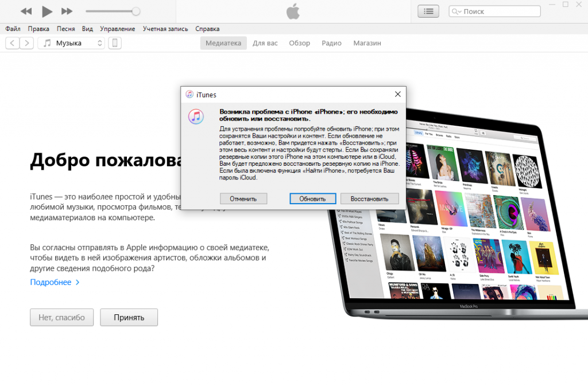This screenshot has width=588, height=386.
Task: Close the iTunes dialog with X
Action: click(398, 94)
